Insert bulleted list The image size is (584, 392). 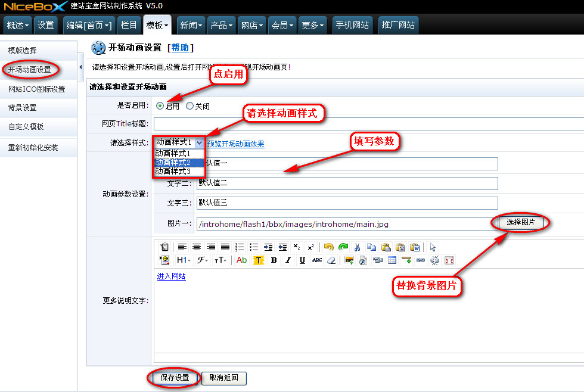coord(254,247)
